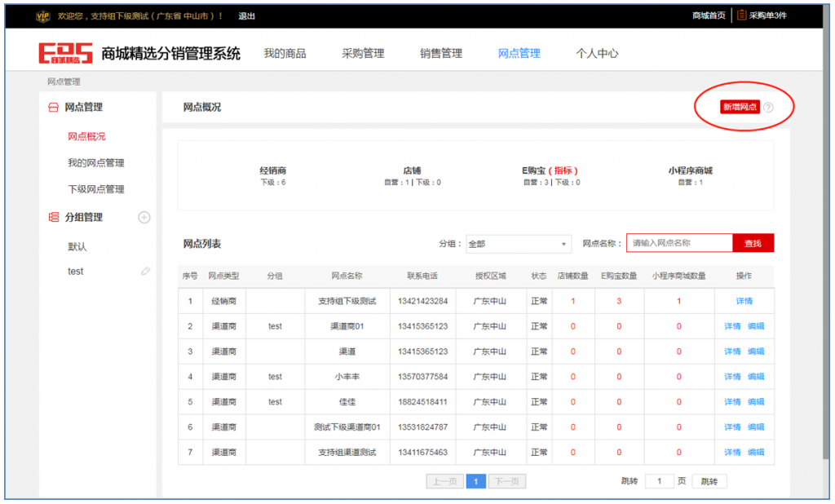Viewport: 835px width, 504px height.
Task: Click phone number 13421423284 cell
Action: (x=423, y=301)
